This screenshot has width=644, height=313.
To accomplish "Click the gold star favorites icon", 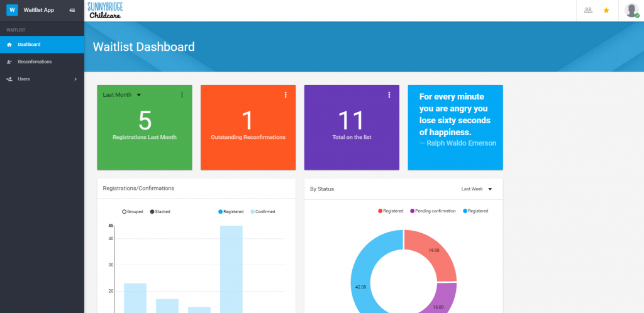I will pyautogui.click(x=606, y=10).
